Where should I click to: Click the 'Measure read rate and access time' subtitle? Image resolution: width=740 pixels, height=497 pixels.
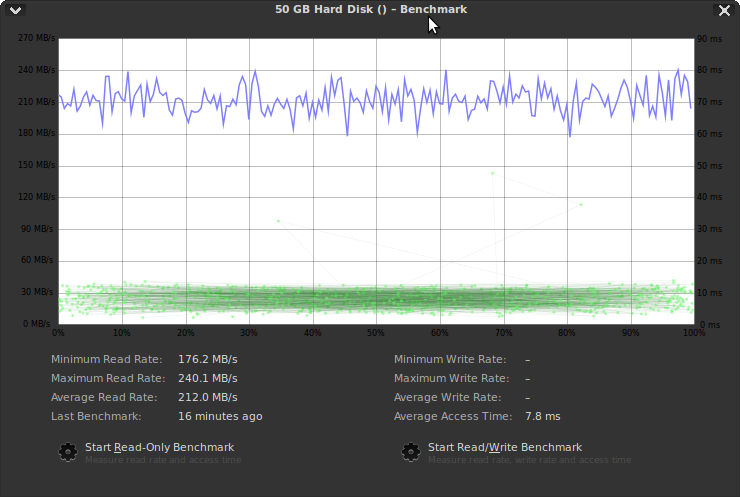pyautogui.click(x=163, y=460)
